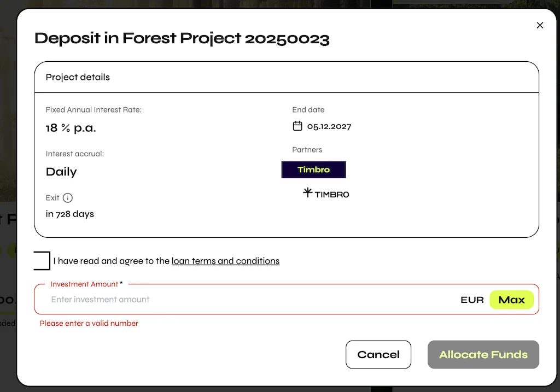Click the info icon next to Exit

click(x=67, y=198)
